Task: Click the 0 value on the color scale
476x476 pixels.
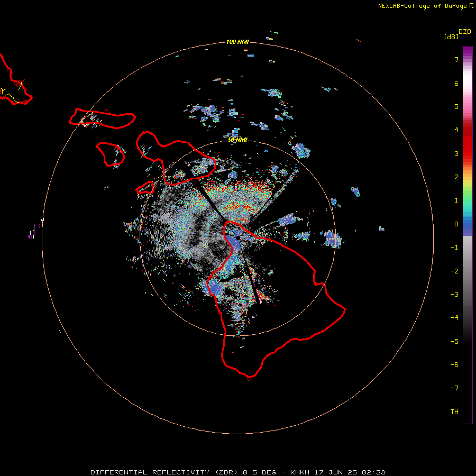Action: [456, 224]
